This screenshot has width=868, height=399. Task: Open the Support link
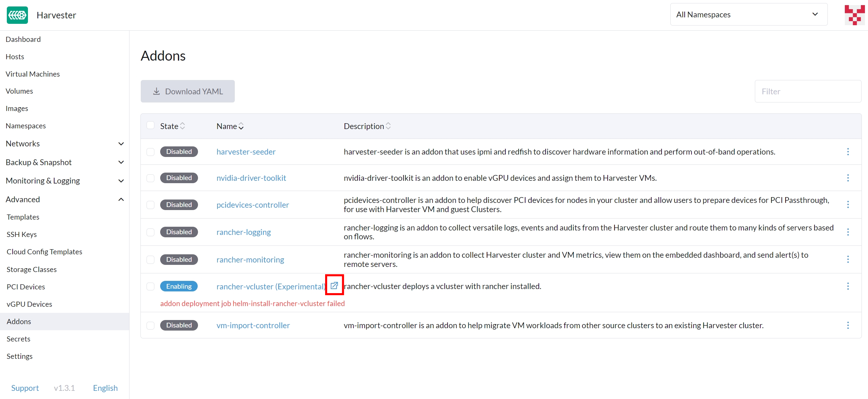coord(25,388)
